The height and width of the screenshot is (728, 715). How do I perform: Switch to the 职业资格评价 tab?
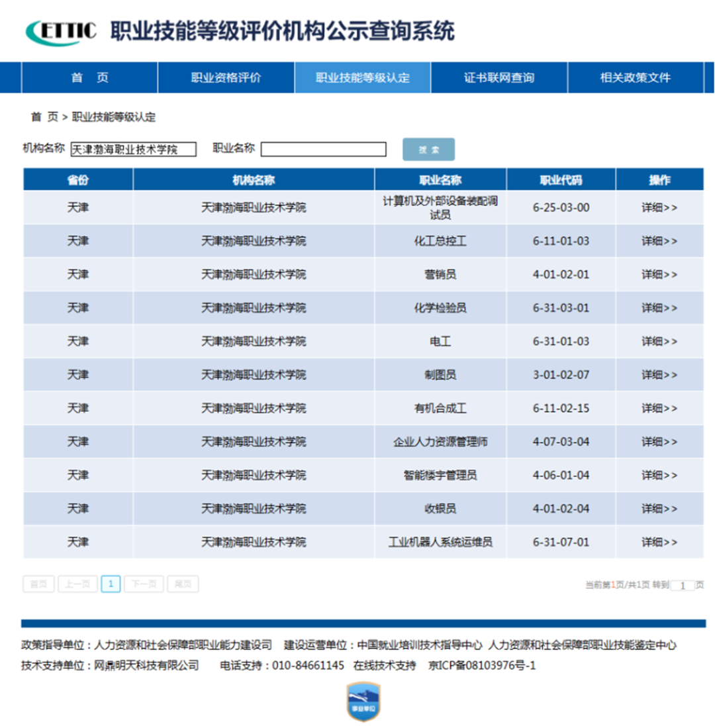[226, 78]
